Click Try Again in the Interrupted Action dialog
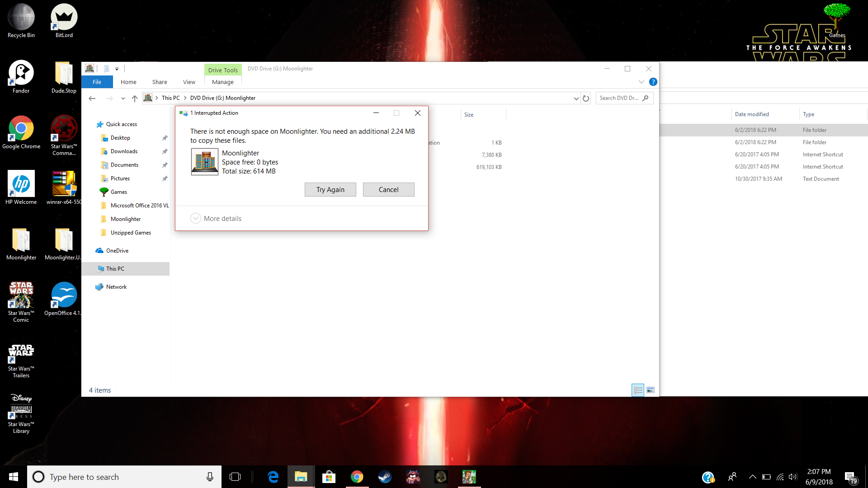Screen dimensions: 868x488 click(x=330, y=190)
